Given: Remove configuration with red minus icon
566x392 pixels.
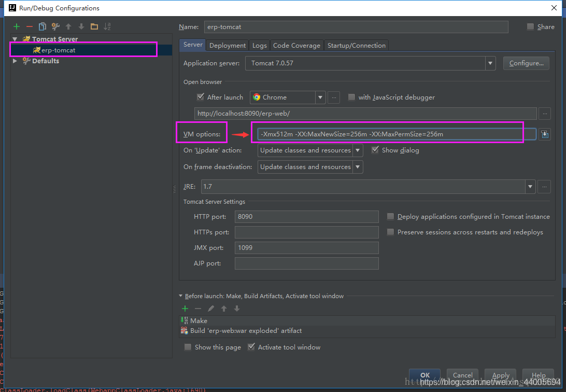Looking at the screenshot, I should coord(29,26).
